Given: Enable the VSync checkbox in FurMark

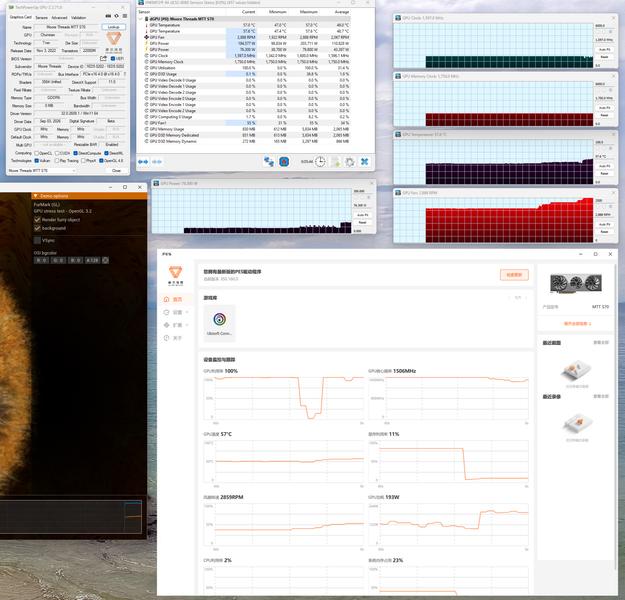Looking at the screenshot, I should click(37, 240).
